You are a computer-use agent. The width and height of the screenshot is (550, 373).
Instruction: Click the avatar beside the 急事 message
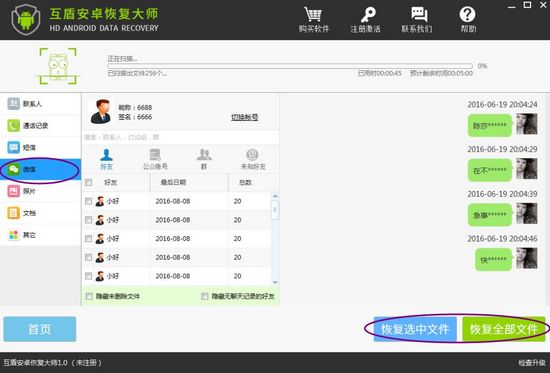point(526,213)
